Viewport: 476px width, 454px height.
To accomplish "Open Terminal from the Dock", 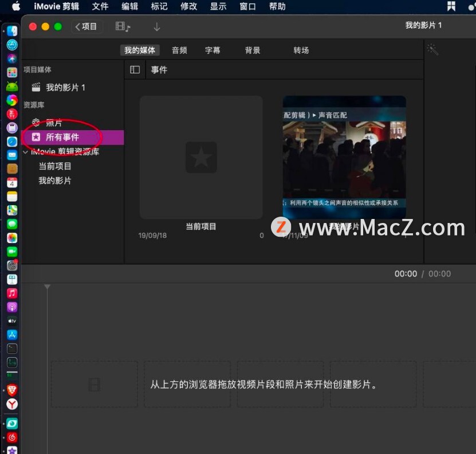I will pos(12,349).
